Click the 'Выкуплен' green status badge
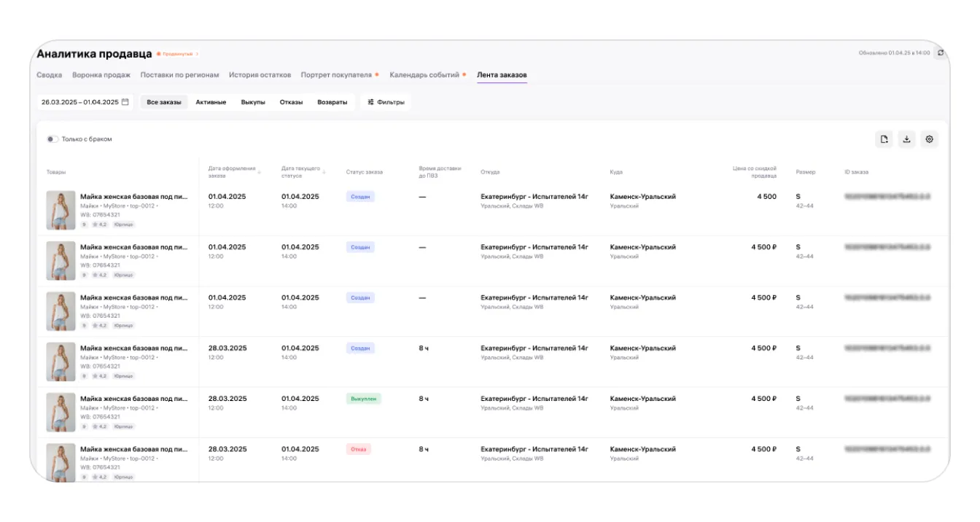 (363, 399)
